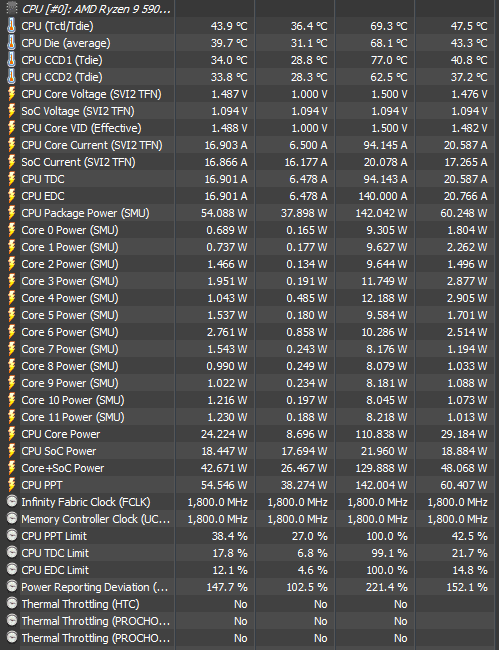The width and height of the screenshot is (499, 650).
Task: Click thermometer icon beside CPU CCD2 (Tdie)
Action: (12, 77)
